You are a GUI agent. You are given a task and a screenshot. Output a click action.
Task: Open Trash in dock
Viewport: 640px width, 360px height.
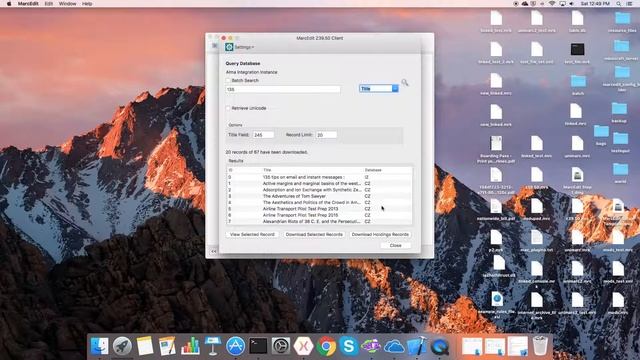click(x=540, y=345)
